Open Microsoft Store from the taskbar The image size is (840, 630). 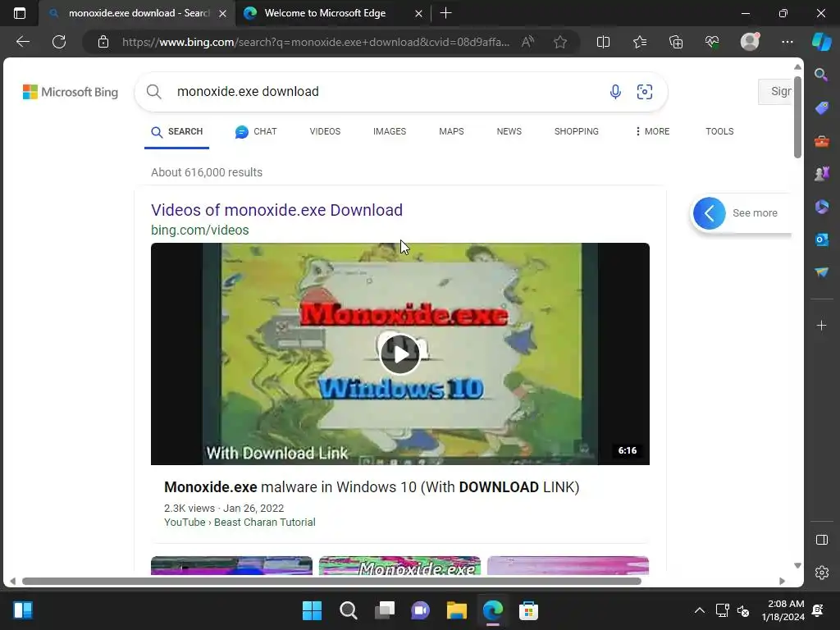pyautogui.click(x=528, y=610)
